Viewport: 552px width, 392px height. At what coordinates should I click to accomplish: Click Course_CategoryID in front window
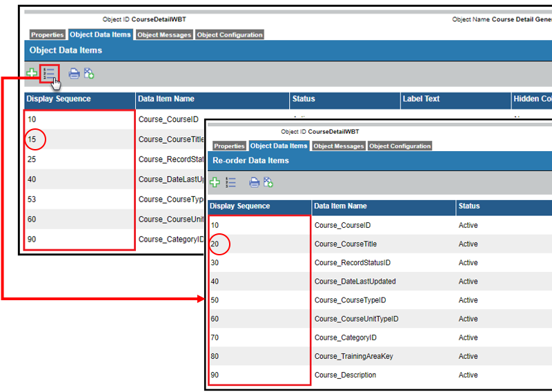pos(346,337)
